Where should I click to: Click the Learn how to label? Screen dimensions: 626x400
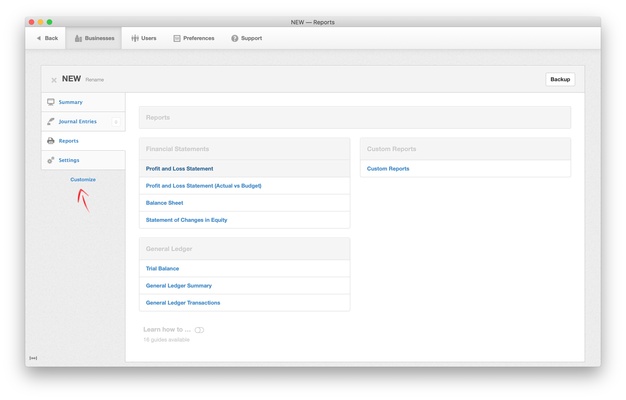pos(167,330)
